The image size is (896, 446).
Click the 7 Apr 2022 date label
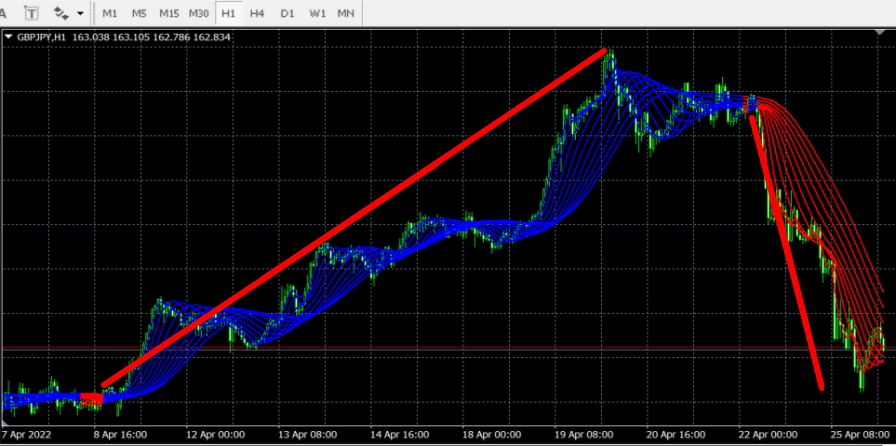click(26, 435)
